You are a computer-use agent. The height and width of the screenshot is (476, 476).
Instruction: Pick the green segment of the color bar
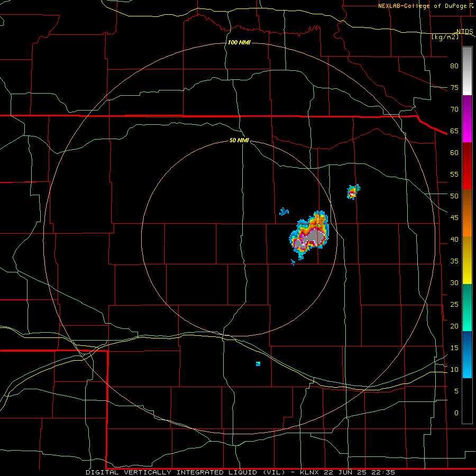click(467, 307)
